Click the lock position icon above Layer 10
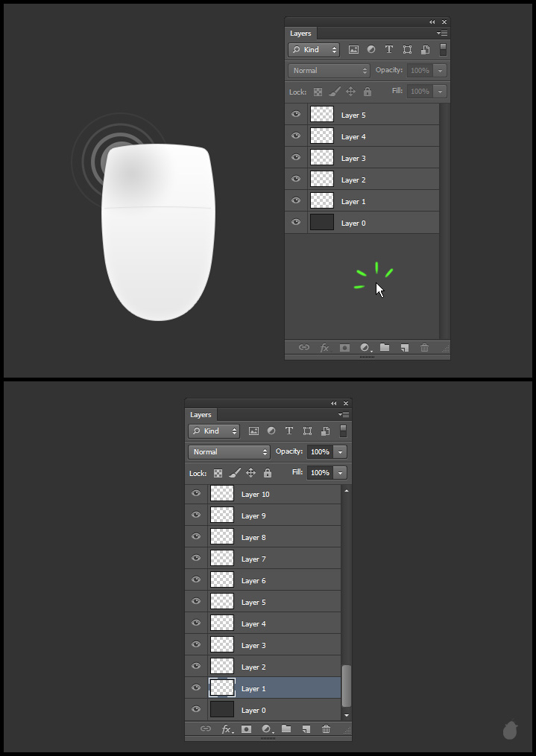 pos(251,473)
